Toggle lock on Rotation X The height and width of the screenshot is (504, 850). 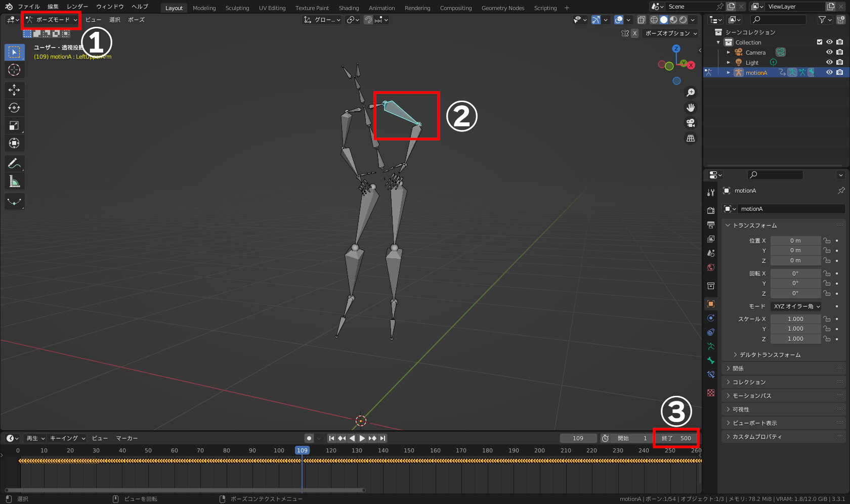[827, 273]
